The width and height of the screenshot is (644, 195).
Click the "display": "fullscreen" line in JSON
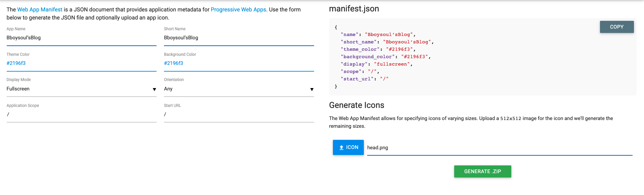click(376, 64)
